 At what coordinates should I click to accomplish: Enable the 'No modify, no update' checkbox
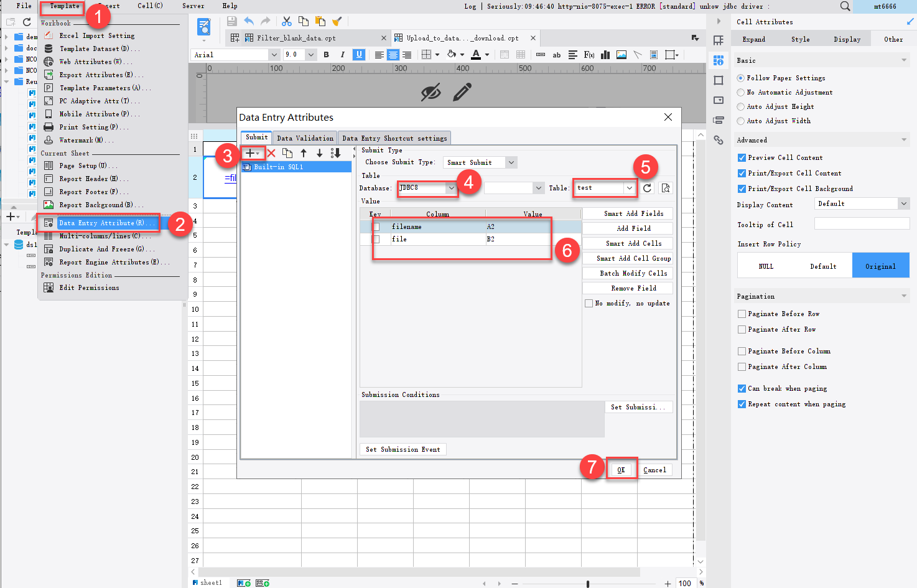pos(589,303)
